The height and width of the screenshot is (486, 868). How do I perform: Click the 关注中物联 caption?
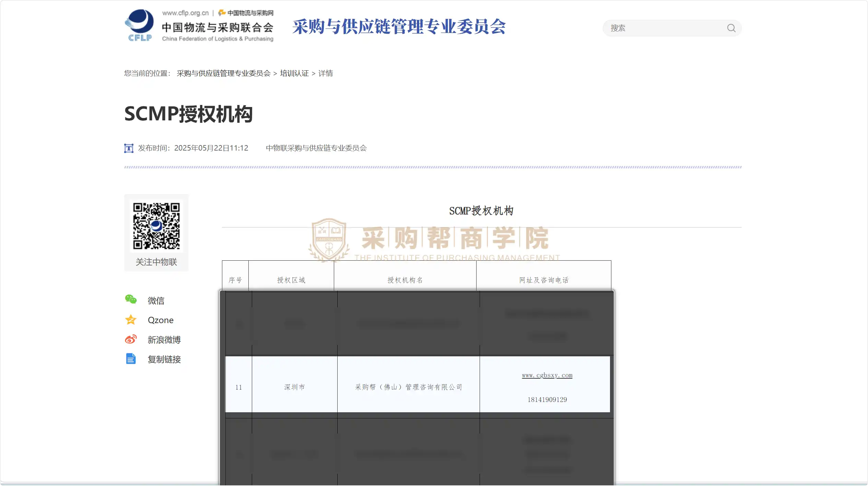click(156, 262)
